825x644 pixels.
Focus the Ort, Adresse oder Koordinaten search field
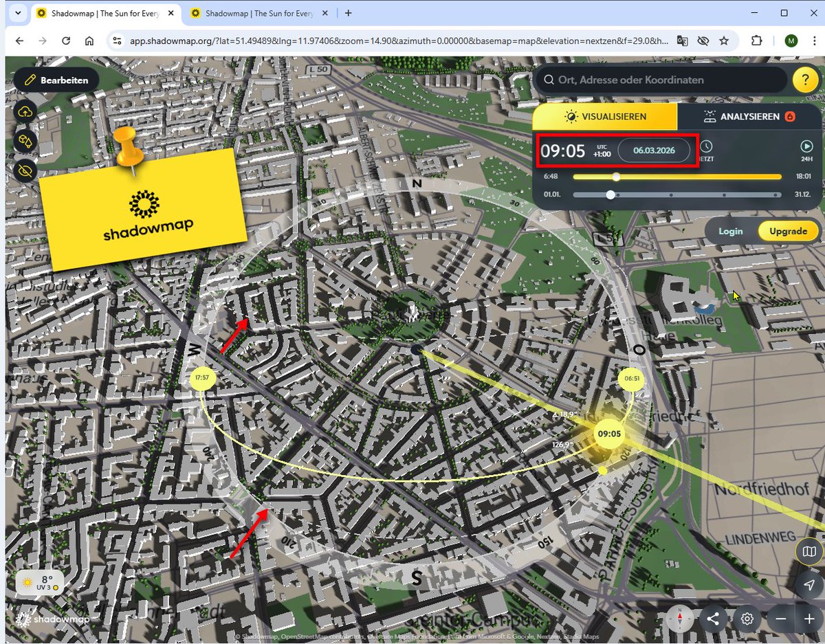tap(660, 80)
